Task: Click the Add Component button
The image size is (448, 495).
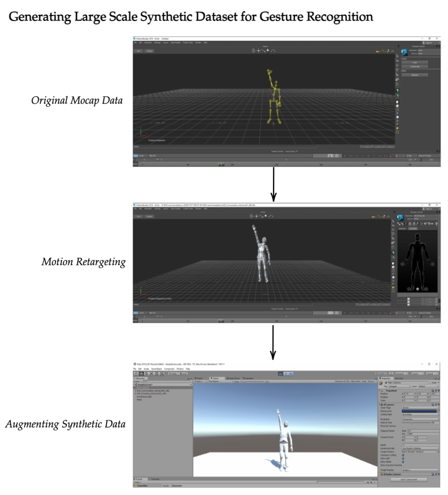Action: click(408, 479)
